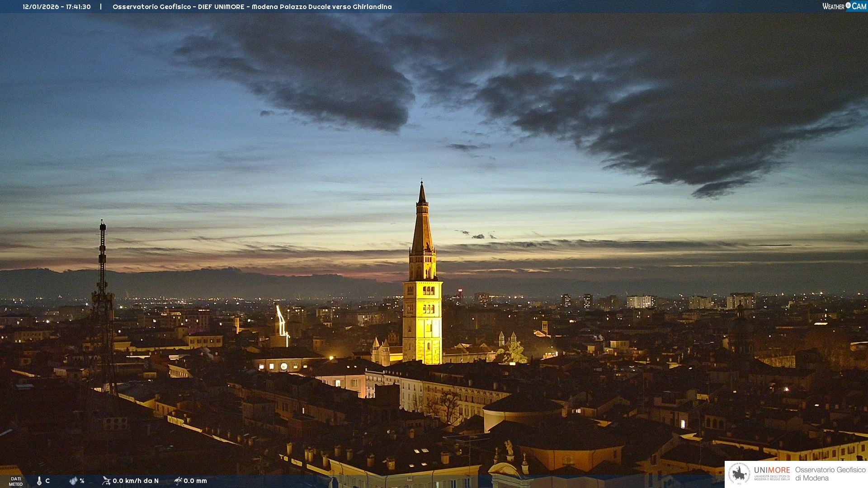The image size is (868, 488).
Task: Click the UNIMORE university seal emblem
Action: pos(739,474)
